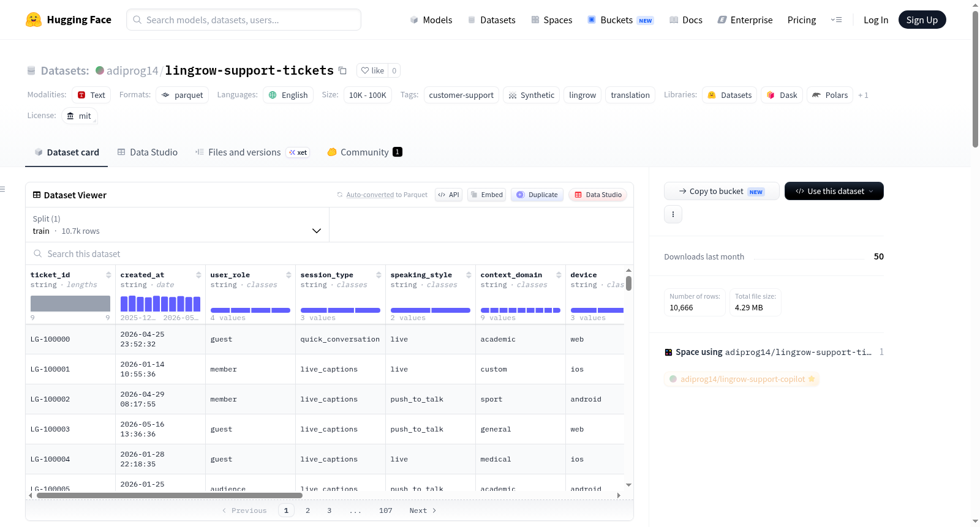Focus the 'Search this dataset' field
Viewport: 980px width, 527px height.
click(x=330, y=253)
